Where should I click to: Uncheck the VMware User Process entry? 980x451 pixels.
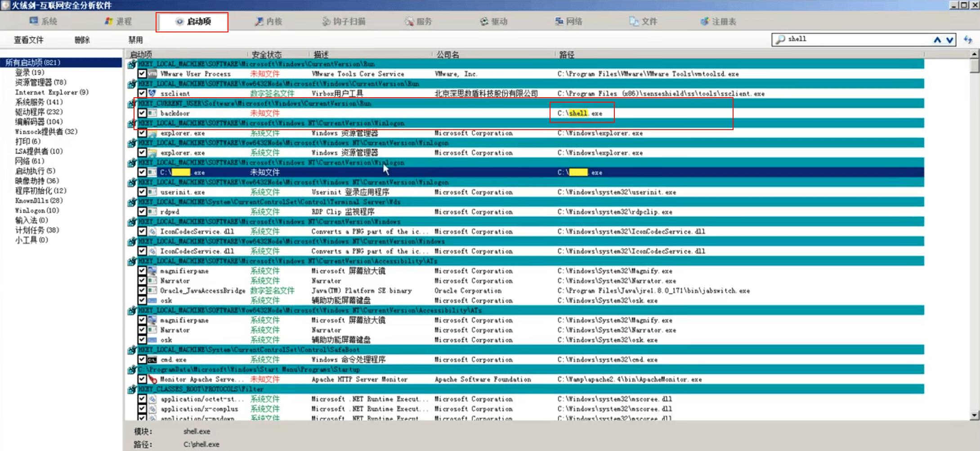point(142,73)
